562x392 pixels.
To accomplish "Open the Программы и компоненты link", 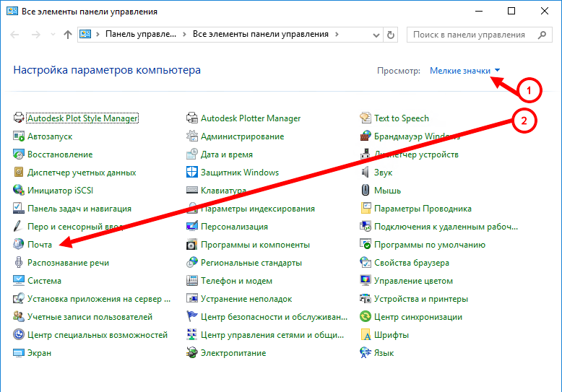I will (x=255, y=245).
